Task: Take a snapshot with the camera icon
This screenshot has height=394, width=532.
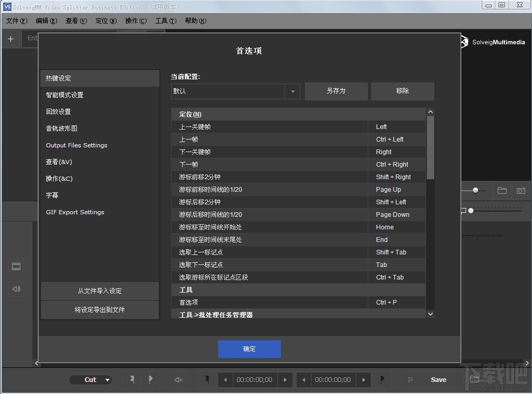Action: (x=520, y=191)
